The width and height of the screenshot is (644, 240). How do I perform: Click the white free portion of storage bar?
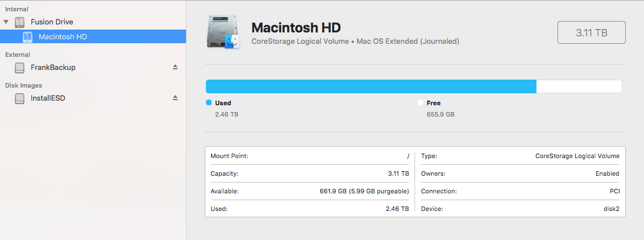pyautogui.click(x=579, y=86)
